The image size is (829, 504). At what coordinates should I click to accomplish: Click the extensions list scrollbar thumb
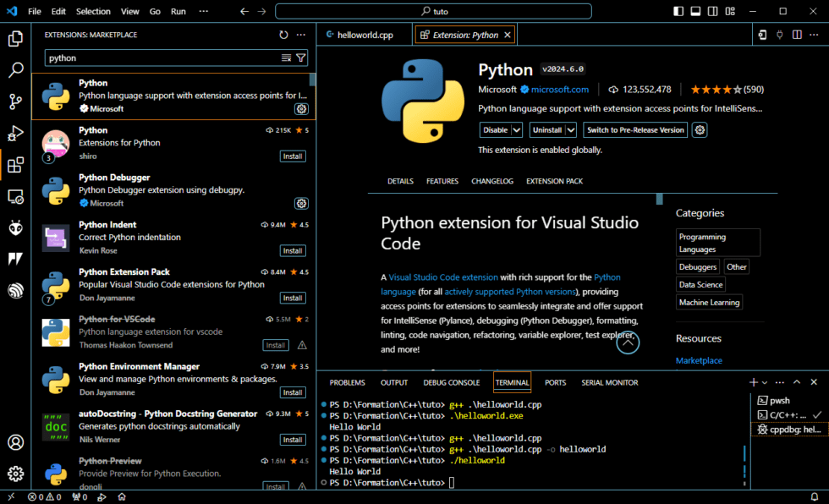point(312,79)
